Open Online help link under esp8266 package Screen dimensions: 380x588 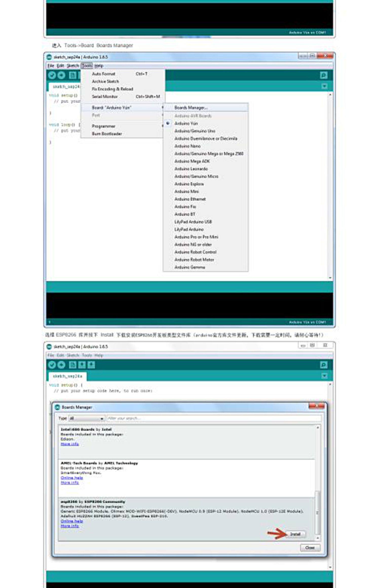tap(72, 521)
